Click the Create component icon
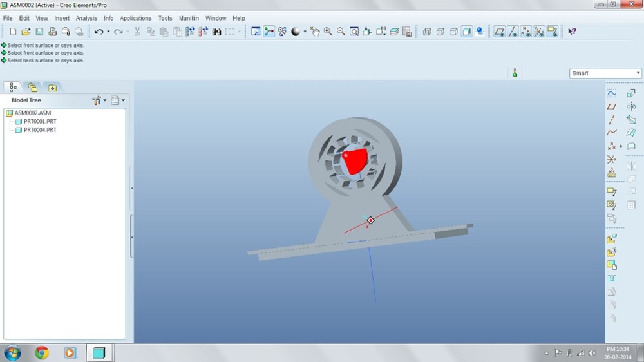Viewport: 644px width, 362px height. tap(612, 252)
